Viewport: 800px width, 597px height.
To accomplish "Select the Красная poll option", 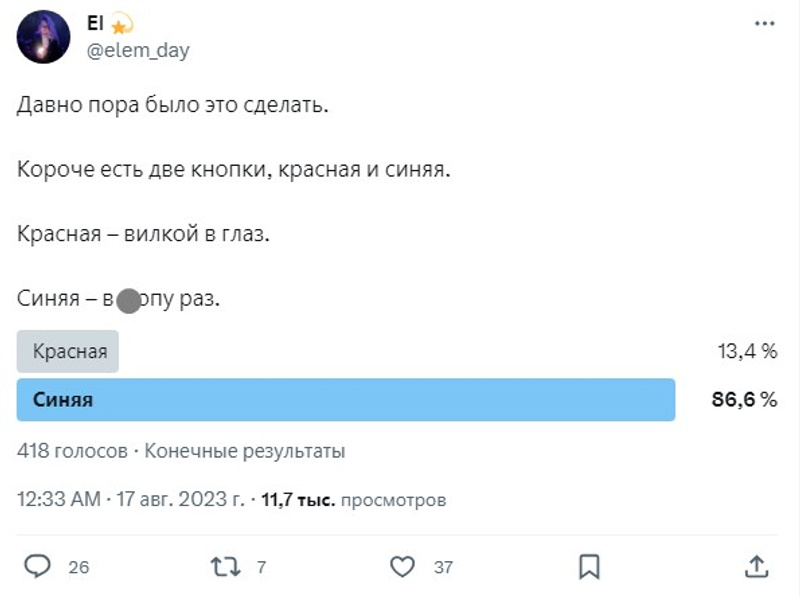I will pyautogui.click(x=69, y=351).
